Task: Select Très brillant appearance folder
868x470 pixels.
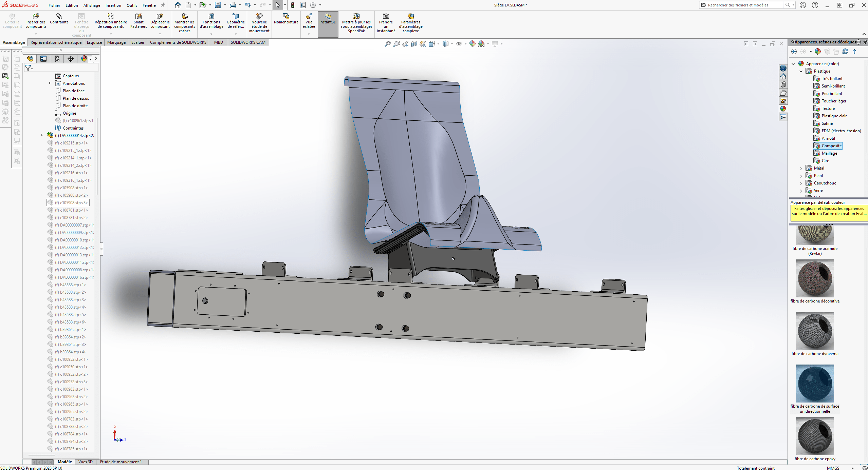Action: pos(828,79)
